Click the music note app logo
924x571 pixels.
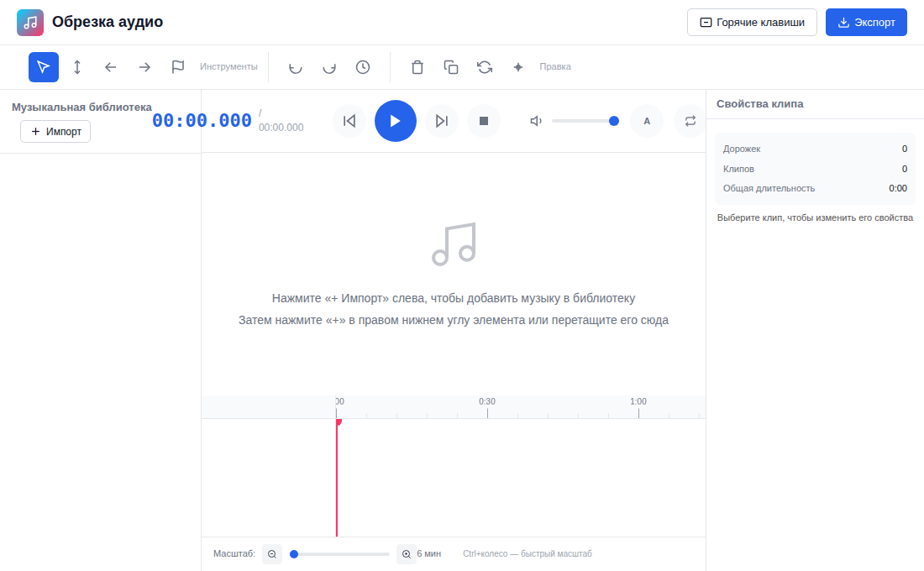click(x=30, y=23)
